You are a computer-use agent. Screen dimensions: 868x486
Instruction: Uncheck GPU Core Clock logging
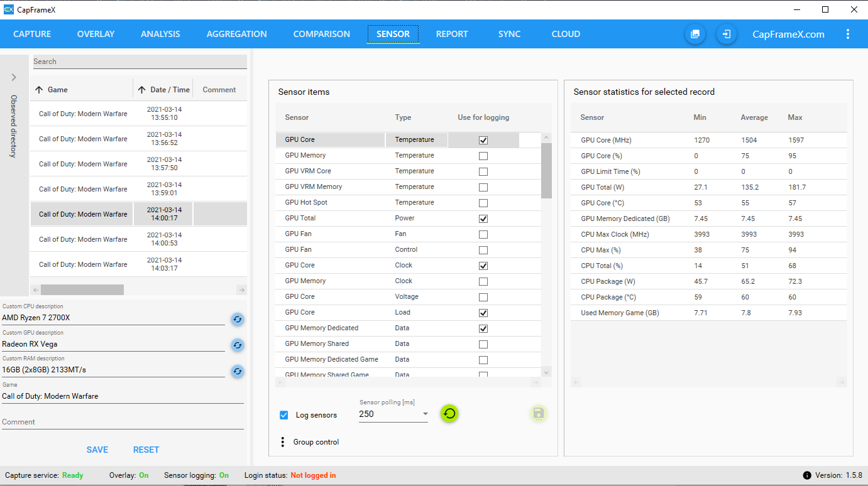pos(483,266)
